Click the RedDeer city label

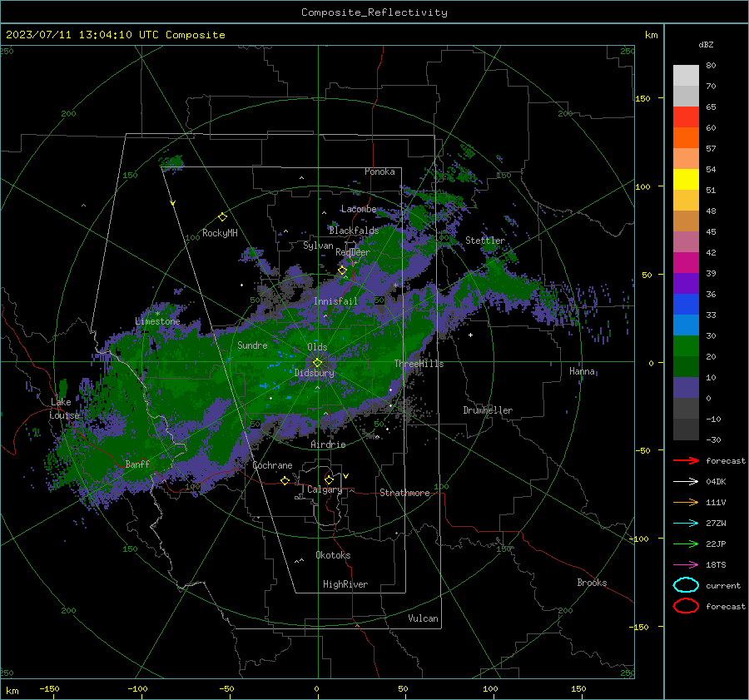(x=353, y=252)
